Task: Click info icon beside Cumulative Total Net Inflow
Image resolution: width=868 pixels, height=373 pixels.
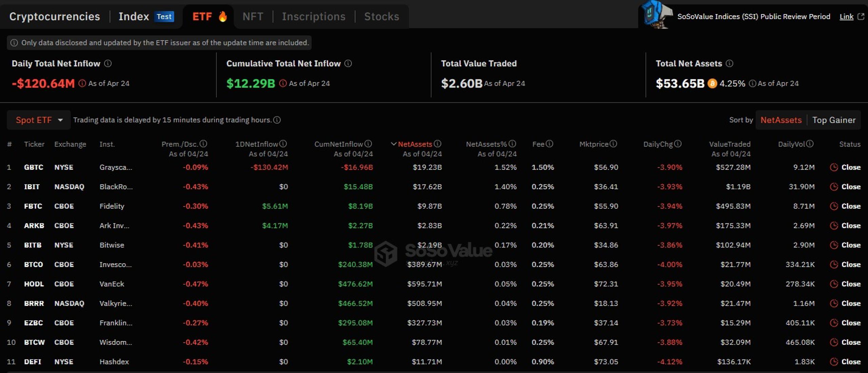Action: tap(348, 63)
